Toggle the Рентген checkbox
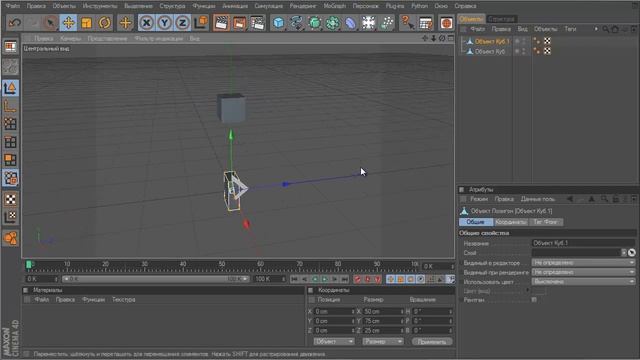Image resolution: width=640 pixels, height=360 pixels. [534, 300]
